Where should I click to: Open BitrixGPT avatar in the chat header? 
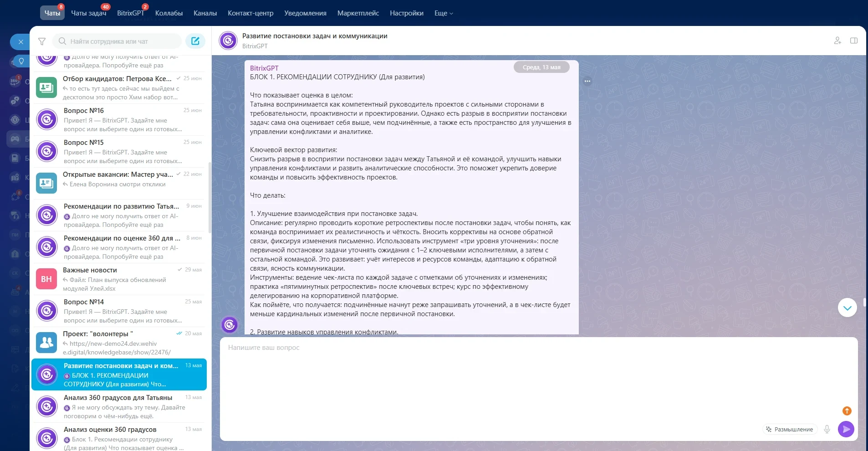click(x=228, y=41)
